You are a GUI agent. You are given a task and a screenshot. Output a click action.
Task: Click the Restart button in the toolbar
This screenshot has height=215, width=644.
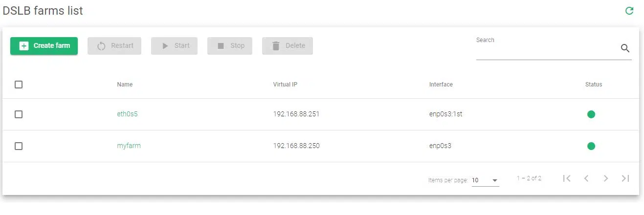[x=114, y=46]
